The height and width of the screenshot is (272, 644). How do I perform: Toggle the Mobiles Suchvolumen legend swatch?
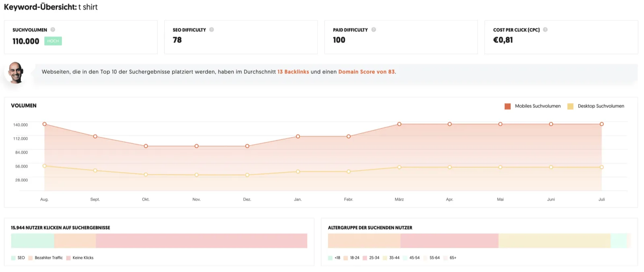[508, 106]
